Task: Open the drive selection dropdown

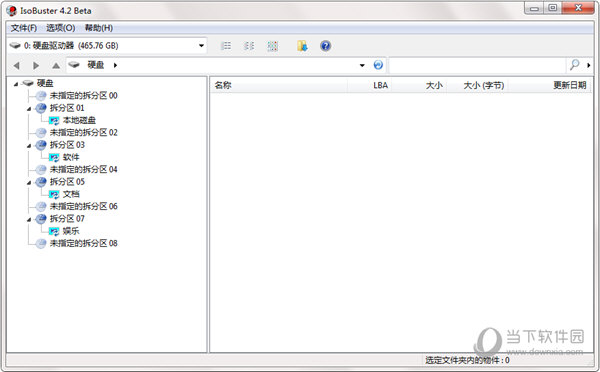Action: tap(201, 46)
